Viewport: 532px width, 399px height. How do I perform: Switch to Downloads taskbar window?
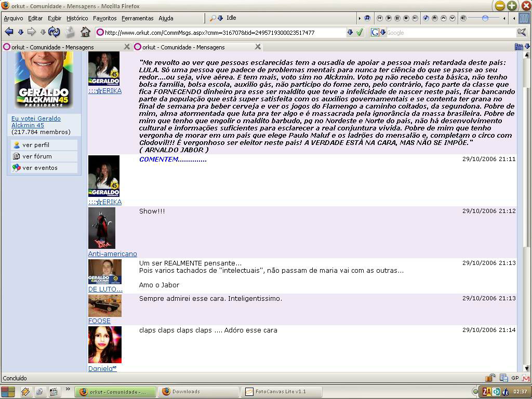198,392
